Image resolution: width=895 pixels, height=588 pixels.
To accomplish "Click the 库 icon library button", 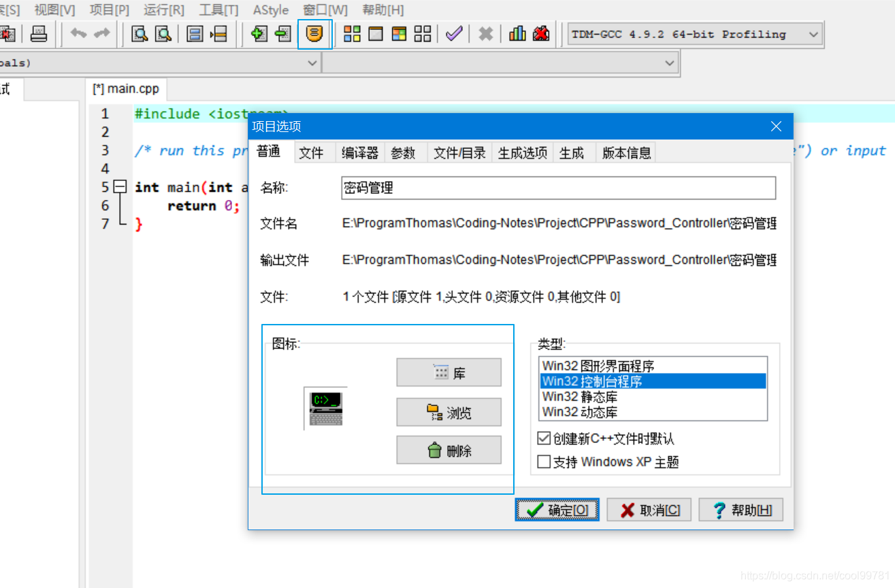I will click(x=449, y=372).
